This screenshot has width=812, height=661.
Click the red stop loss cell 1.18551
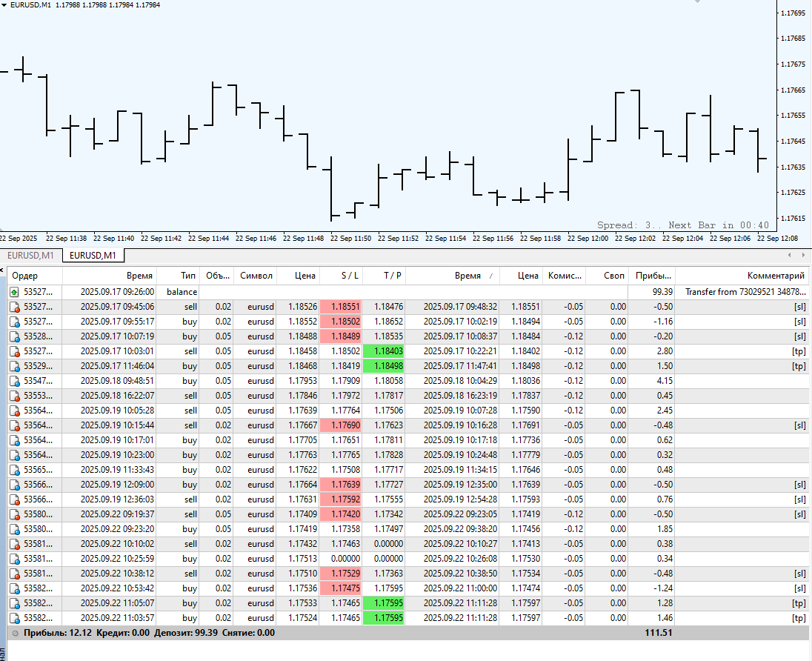point(342,307)
